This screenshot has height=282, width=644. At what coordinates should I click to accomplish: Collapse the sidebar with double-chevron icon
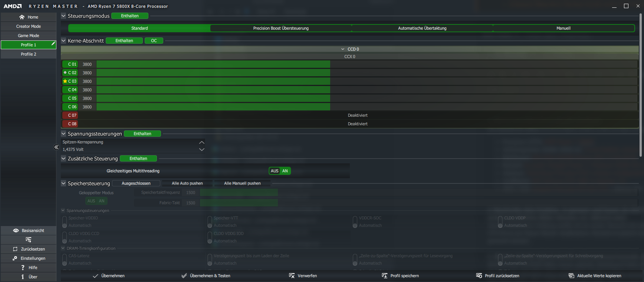(56, 147)
